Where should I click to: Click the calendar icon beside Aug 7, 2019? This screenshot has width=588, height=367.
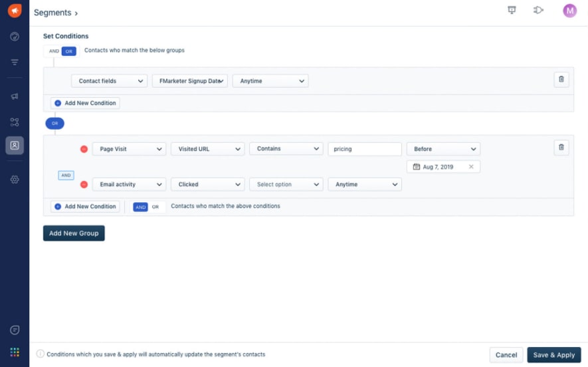pos(416,167)
